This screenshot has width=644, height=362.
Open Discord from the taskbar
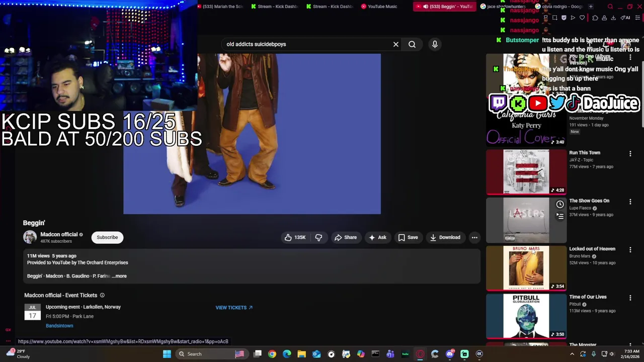tap(450, 354)
